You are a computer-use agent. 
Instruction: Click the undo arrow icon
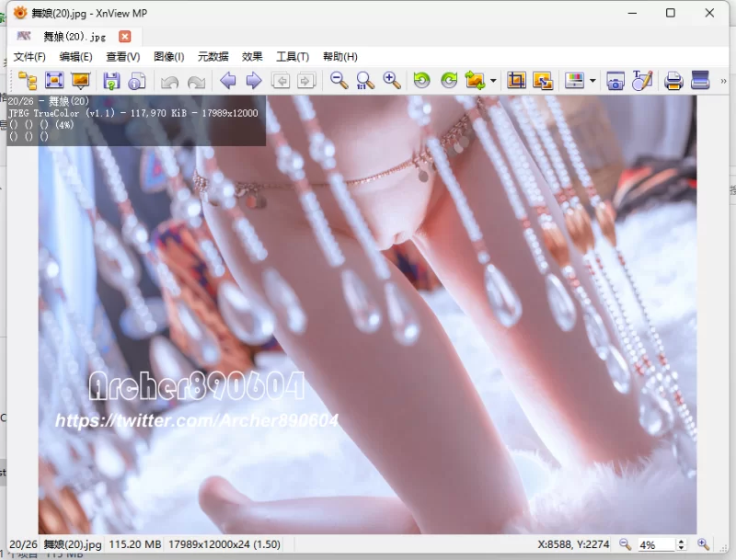click(169, 82)
